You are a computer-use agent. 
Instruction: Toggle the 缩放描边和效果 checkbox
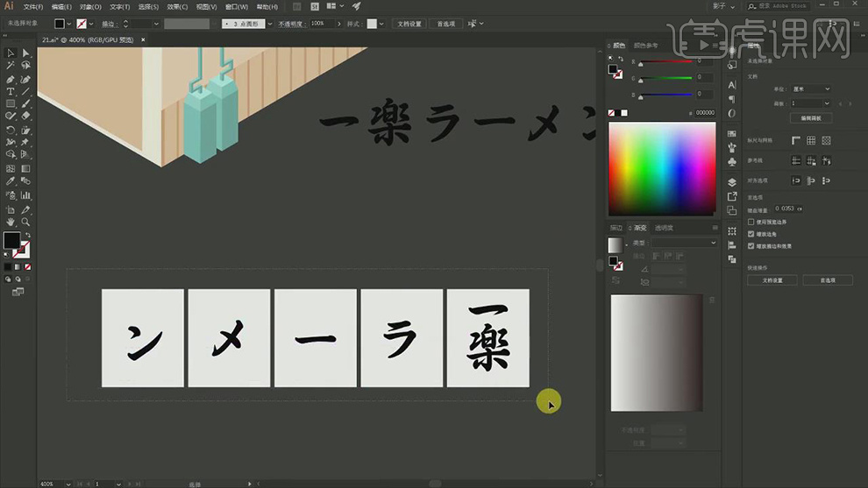click(751, 246)
